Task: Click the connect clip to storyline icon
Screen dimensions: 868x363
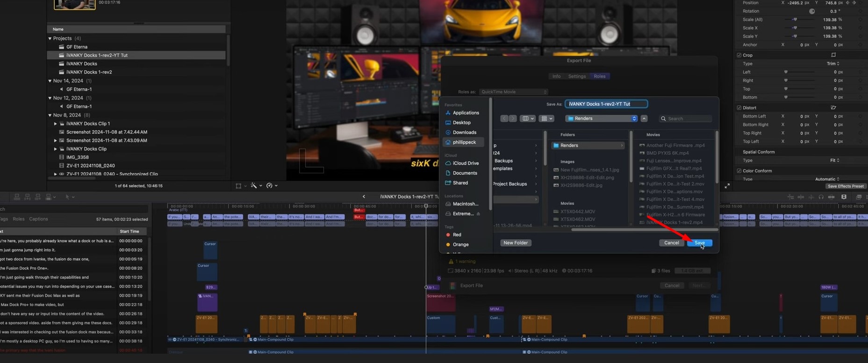Action: (17, 197)
